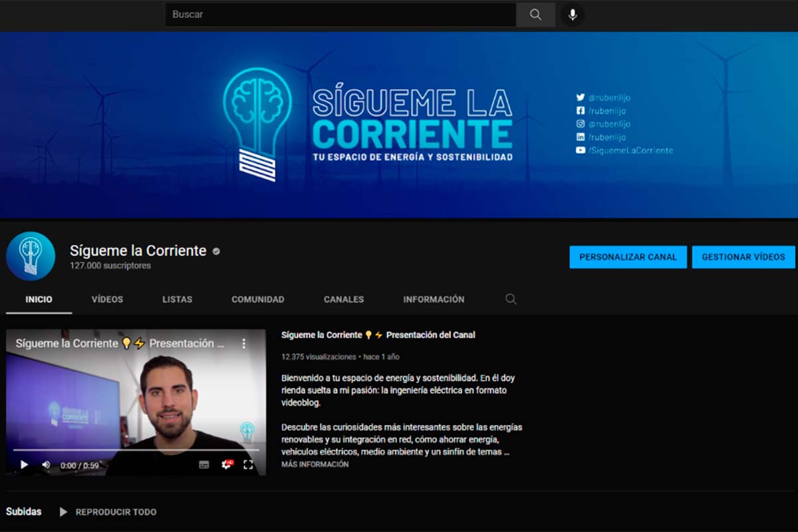Screen dimensions: 798x532
Task: Play the channel presentation video
Action: click(24, 465)
